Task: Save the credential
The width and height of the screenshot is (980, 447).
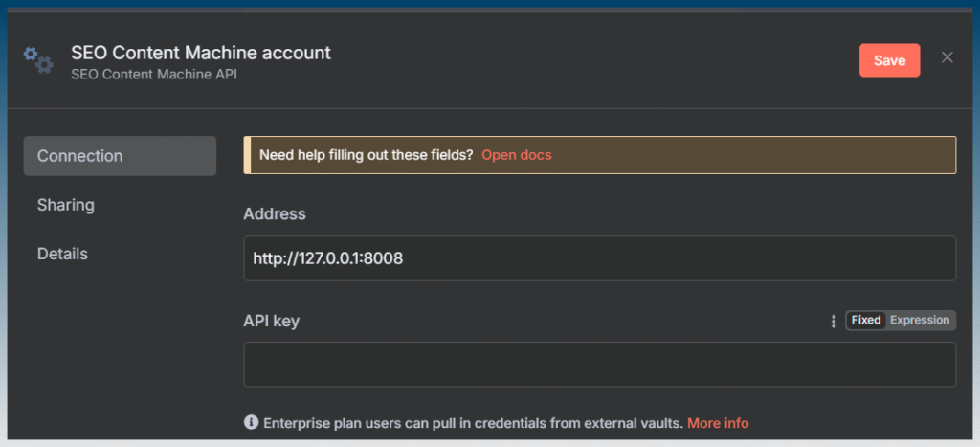Action: coord(889,60)
